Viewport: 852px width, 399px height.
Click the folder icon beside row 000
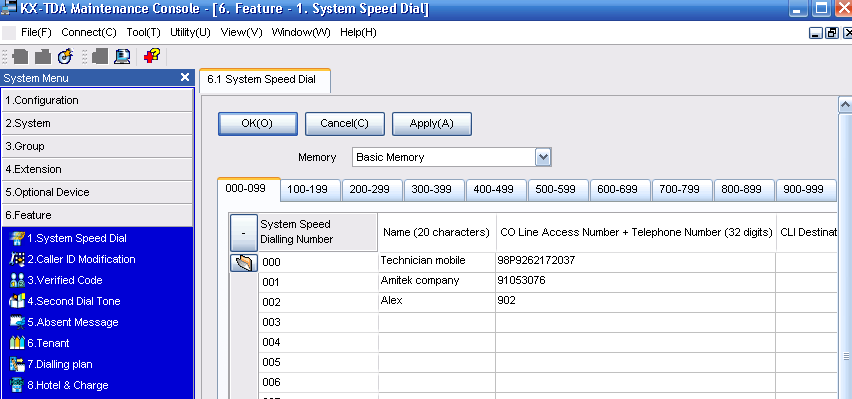244,263
